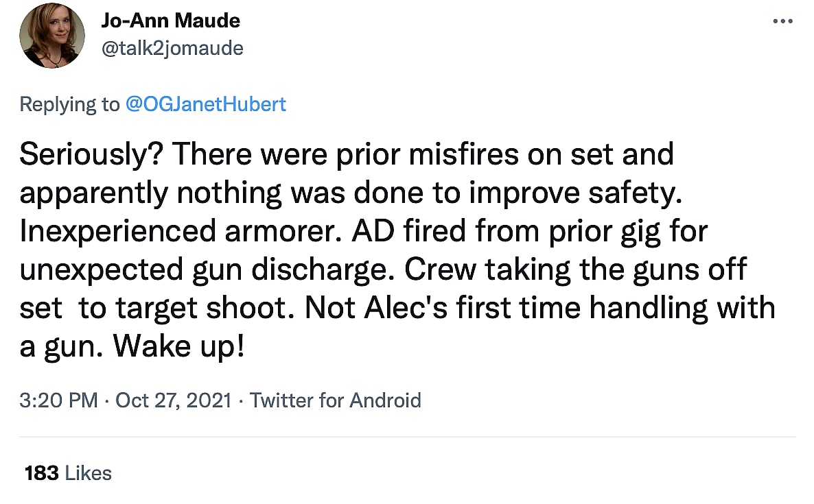Open the three-dot more options menu

782,21
